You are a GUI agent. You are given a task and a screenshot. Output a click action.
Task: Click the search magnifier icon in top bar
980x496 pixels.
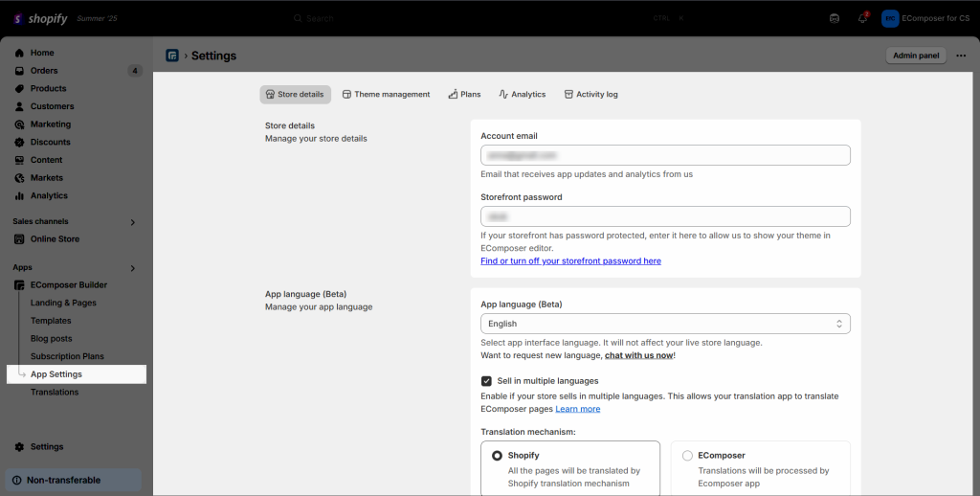[299, 19]
